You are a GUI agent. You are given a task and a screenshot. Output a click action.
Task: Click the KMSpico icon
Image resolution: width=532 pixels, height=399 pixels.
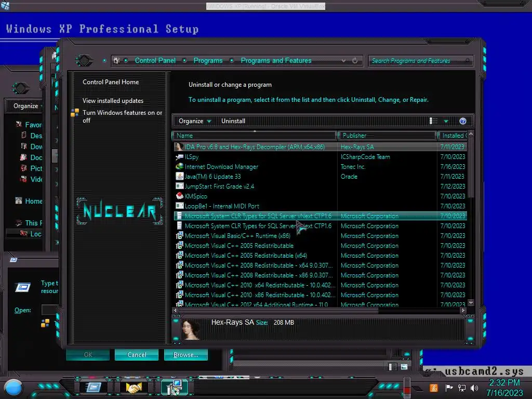[x=179, y=196]
